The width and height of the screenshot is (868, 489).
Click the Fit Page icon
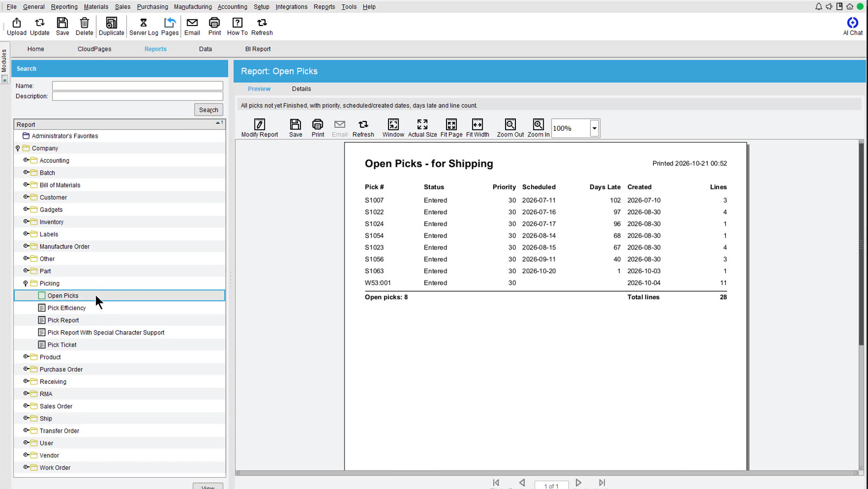click(451, 128)
